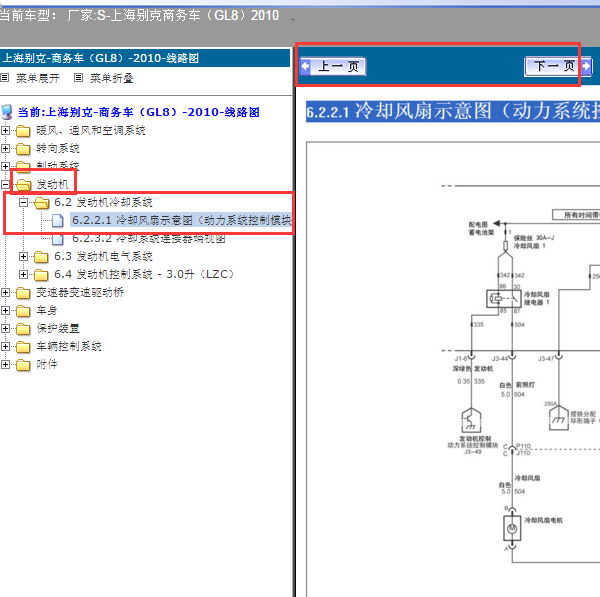Click folder icon of 暖风、通风和空调系统

[x=23, y=131]
